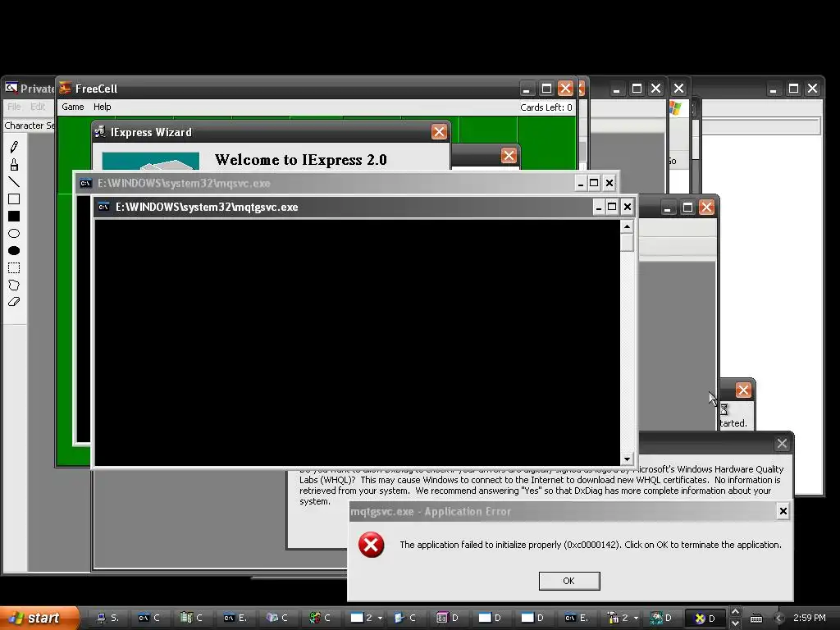Viewport: 840px width, 630px height.
Task: Click the Private Character Editor title icon
Action: point(11,88)
